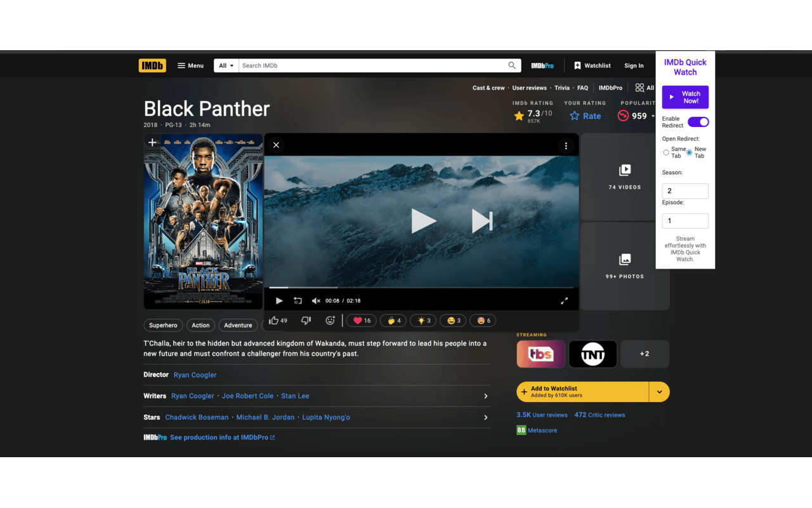The height and width of the screenshot is (508, 812).
Task: Open User reviews quick link
Action: (x=529, y=88)
